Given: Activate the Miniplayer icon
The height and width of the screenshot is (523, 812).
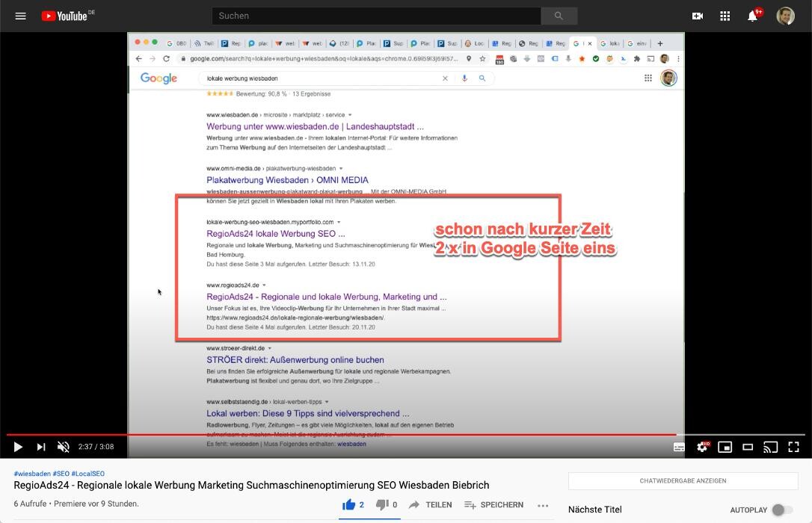Looking at the screenshot, I should (x=725, y=447).
